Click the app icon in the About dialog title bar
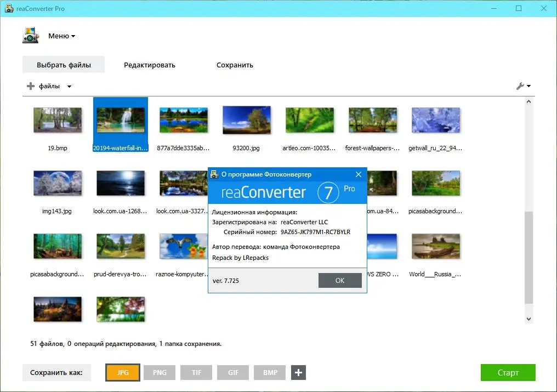Viewport: 557px width, 392px height. pos(214,174)
